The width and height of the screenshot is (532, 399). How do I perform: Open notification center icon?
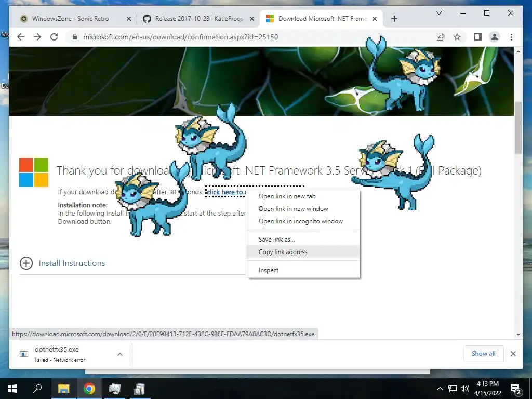click(516, 389)
